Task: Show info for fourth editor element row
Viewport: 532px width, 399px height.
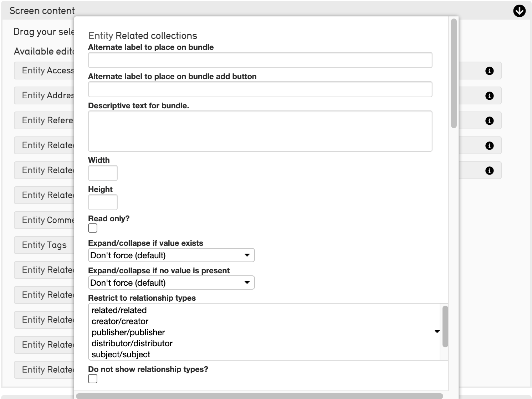Action: 490,146
